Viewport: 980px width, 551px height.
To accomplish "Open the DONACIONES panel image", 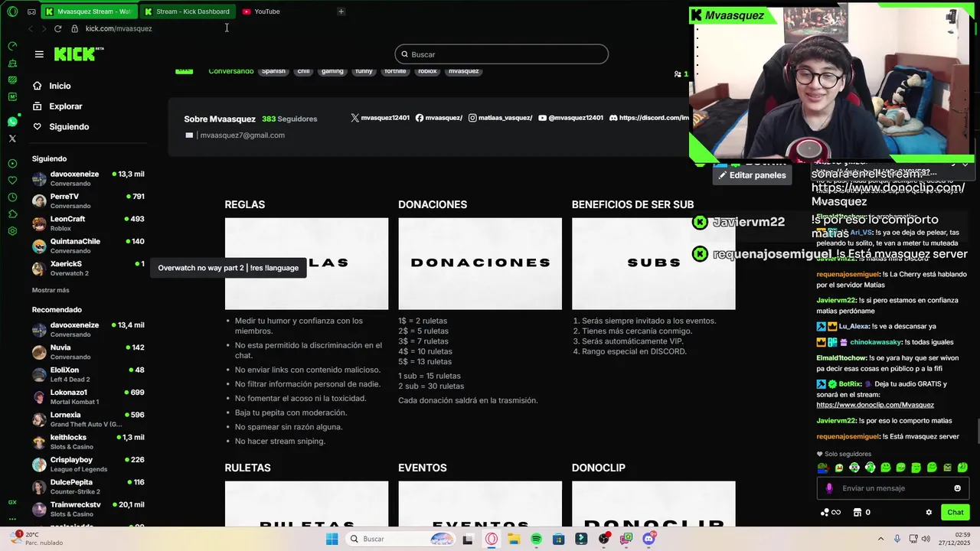I will (480, 263).
